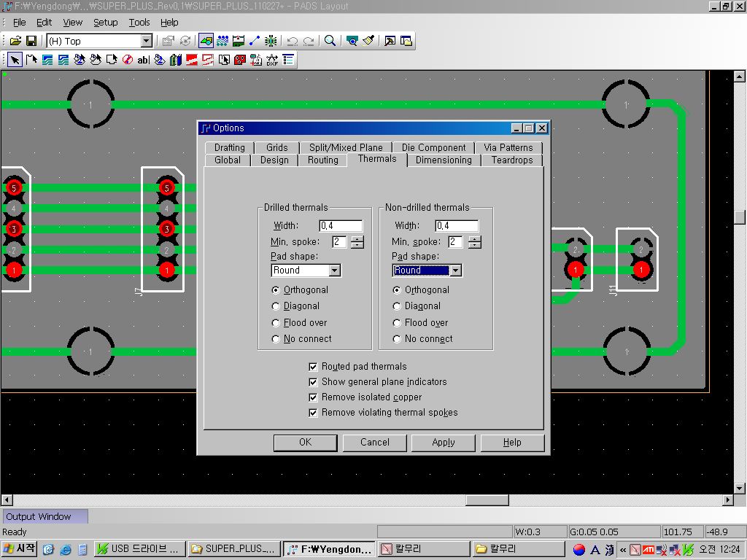747x560 pixels.
Task: Click Cancel in Options dialog
Action: (375, 443)
